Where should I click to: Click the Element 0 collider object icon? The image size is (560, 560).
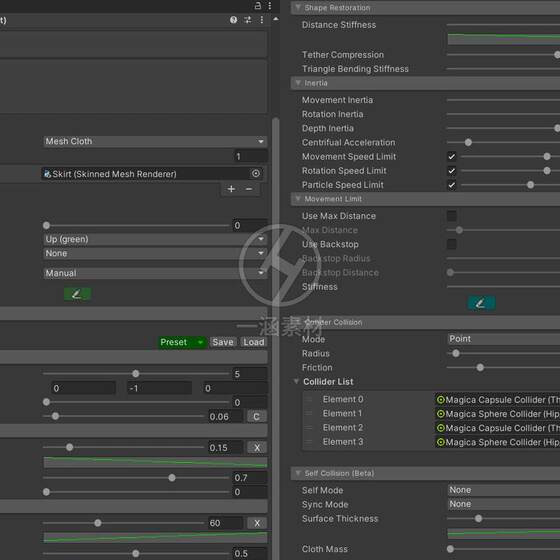[x=441, y=400]
